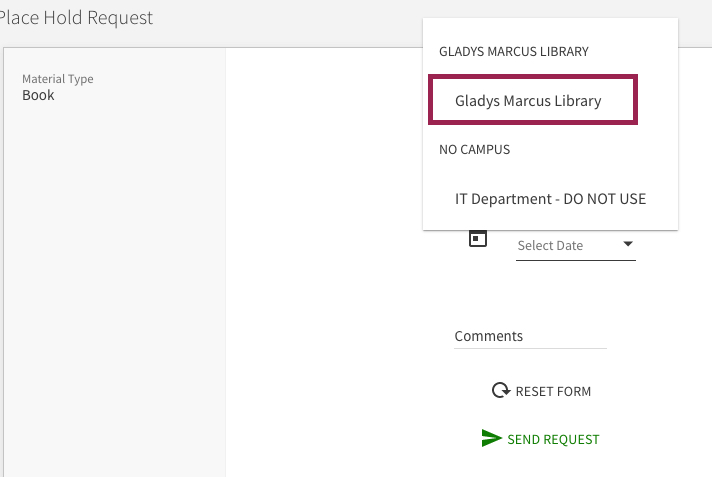Click the green paper plane send icon

491,438
